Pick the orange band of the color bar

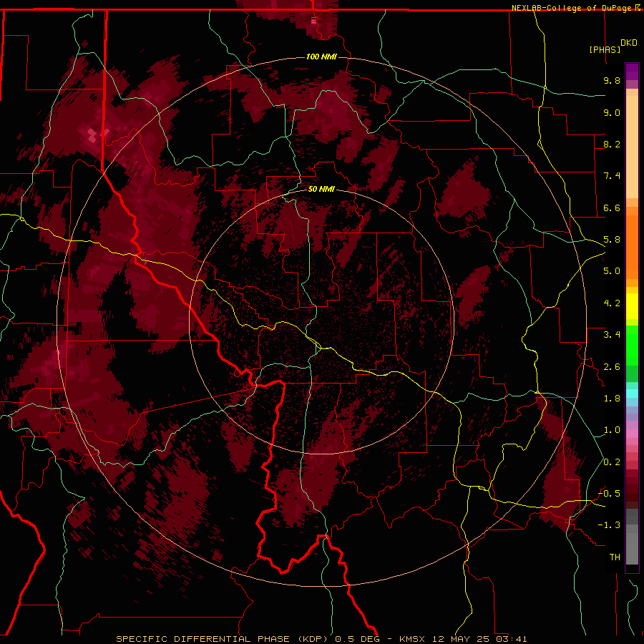click(x=632, y=246)
